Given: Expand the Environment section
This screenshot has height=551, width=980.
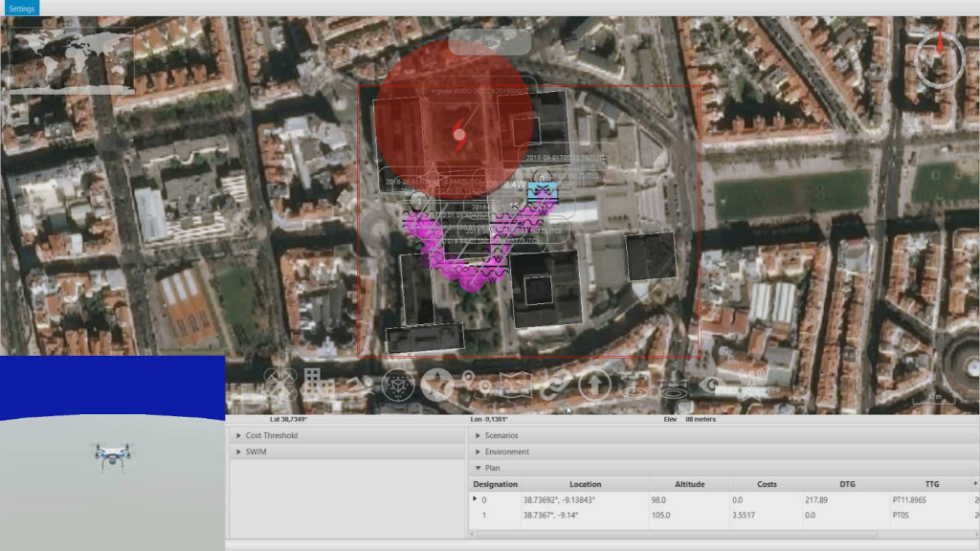Looking at the screenshot, I should [724, 452].
